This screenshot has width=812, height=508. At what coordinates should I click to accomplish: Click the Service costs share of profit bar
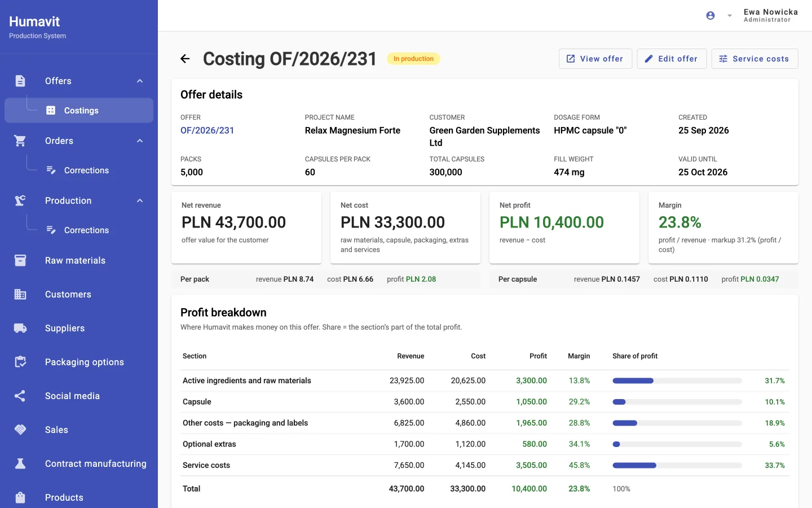pos(677,466)
